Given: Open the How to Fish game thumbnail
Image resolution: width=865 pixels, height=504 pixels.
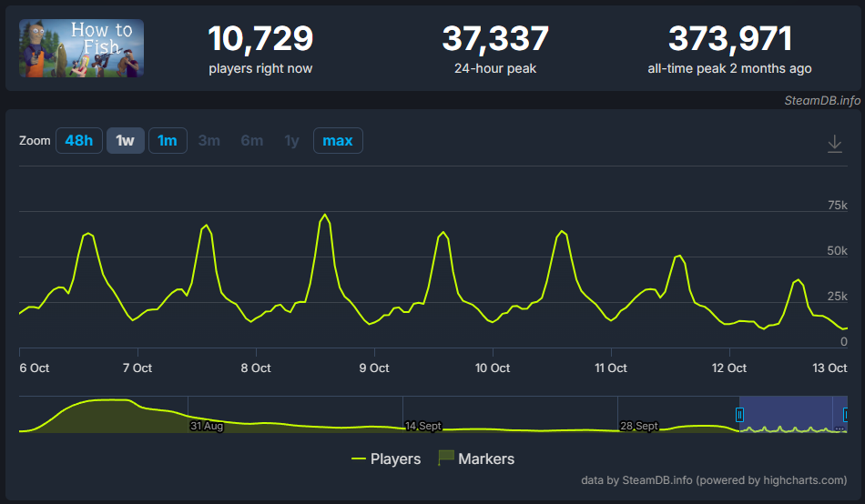Looking at the screenshot, I should click(x=82, y=48).
